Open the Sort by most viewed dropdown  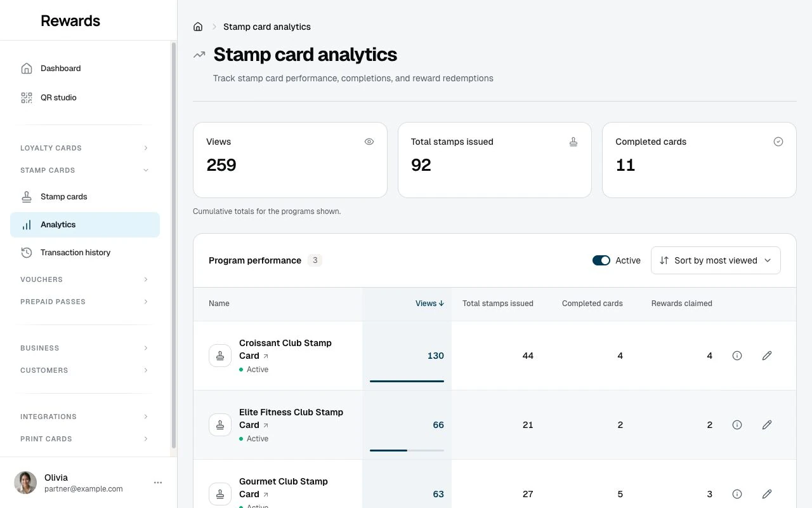[716, 260]
